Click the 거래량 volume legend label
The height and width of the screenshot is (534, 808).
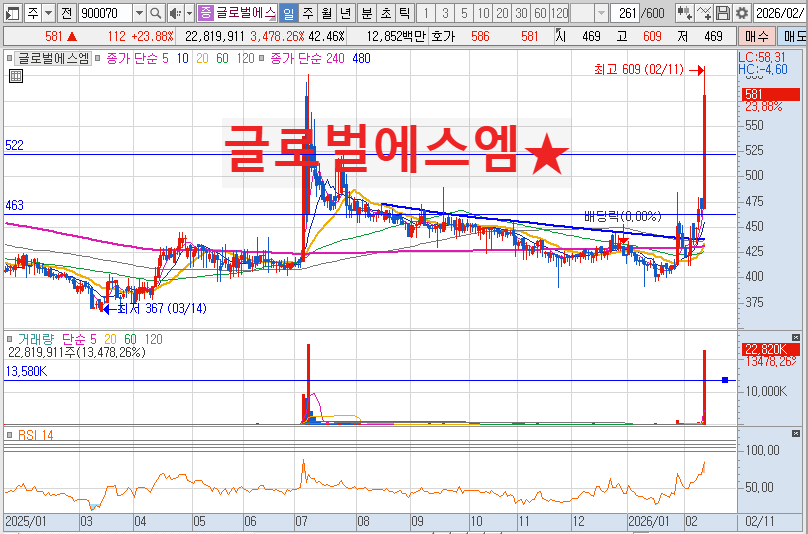(x=36, y=339)
